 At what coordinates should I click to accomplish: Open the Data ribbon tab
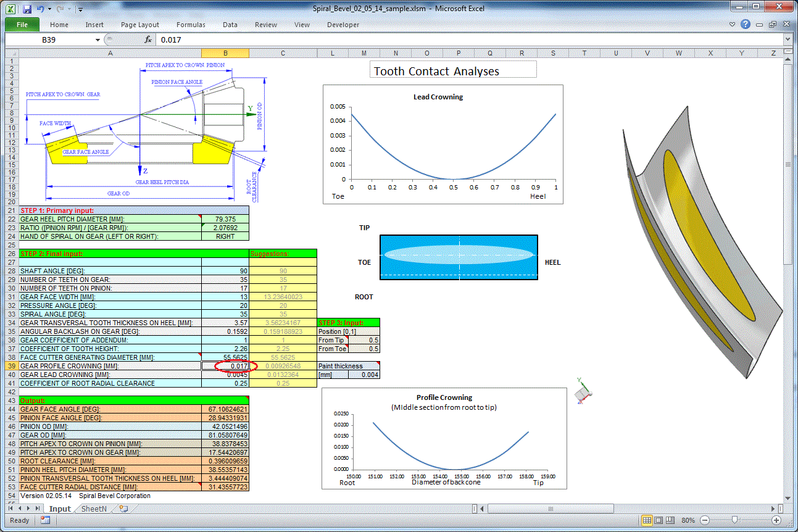click(x=230, y=25)
